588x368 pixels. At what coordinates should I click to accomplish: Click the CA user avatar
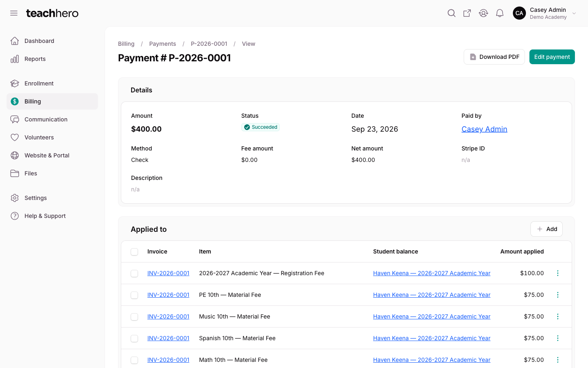point(519,13)
